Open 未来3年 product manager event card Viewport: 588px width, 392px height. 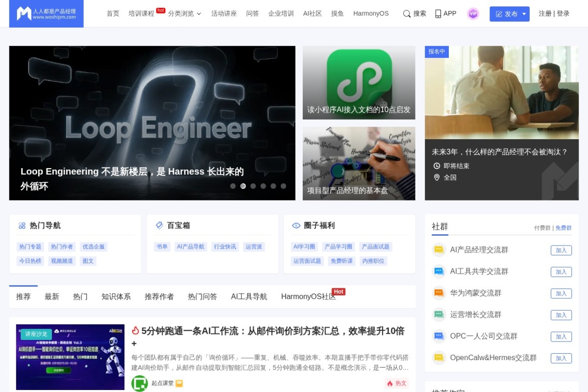[502, 123]
